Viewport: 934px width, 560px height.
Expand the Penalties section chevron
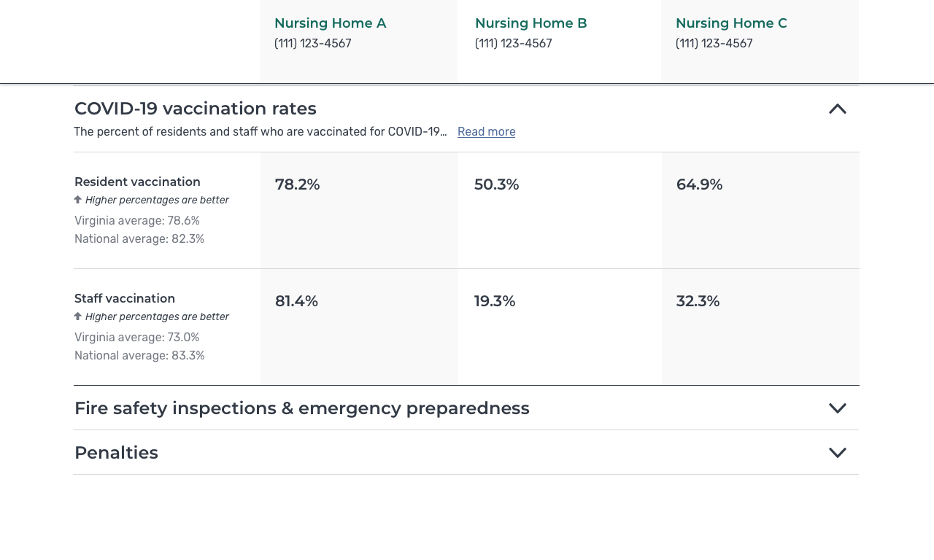pos(837,453)
